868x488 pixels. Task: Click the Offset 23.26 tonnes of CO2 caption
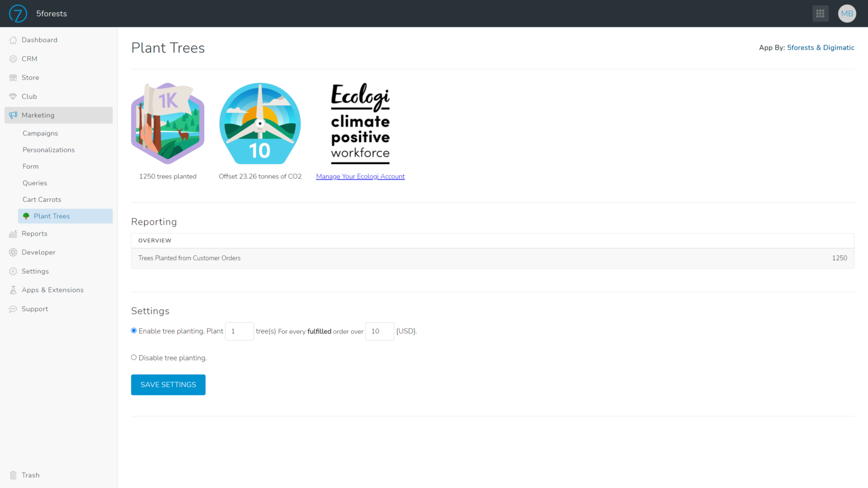(x=260, y=177)
